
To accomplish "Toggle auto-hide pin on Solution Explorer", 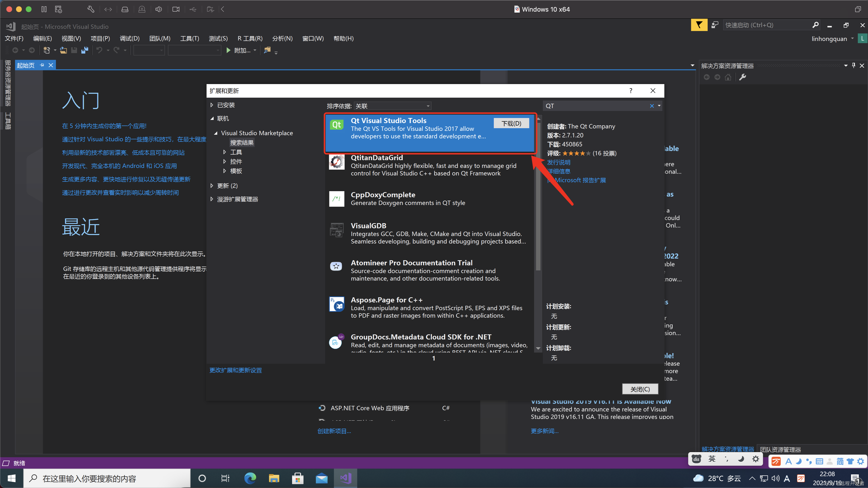I will pyautogui.click(x=853, y=65).
